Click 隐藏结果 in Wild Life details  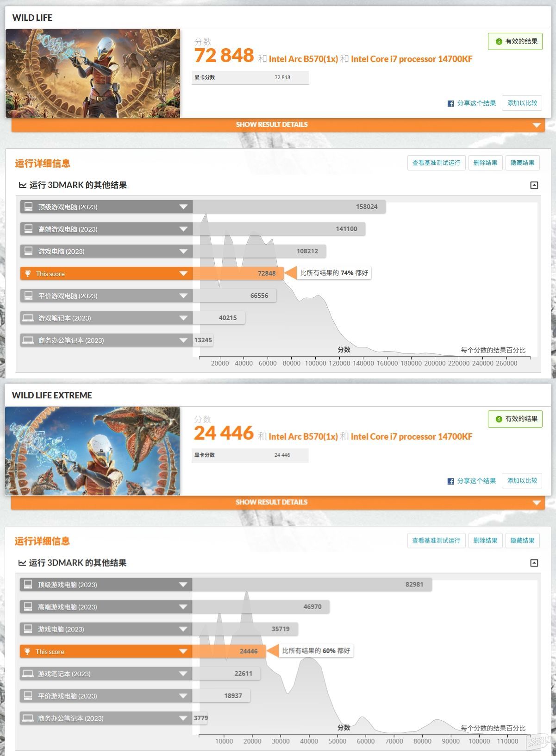click(x=522, y=163)
